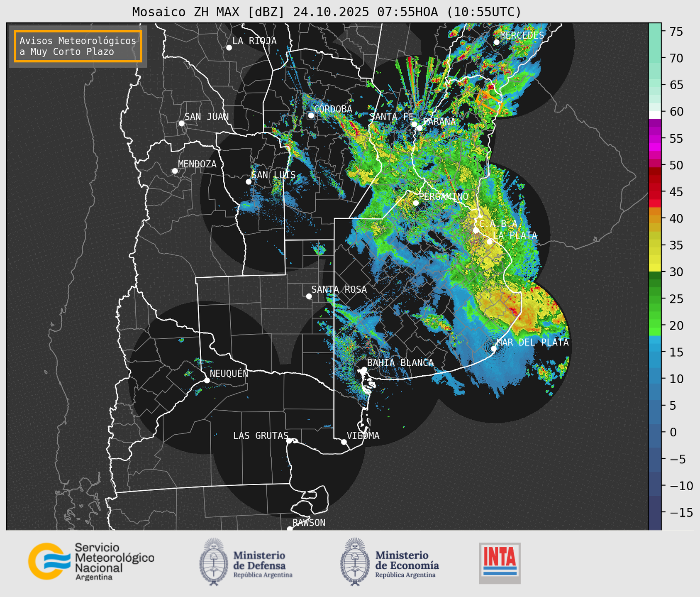This screenshot has width=700, height=597.
Task: Click the Avisos Meteorológicos a Muy Corto Plazo box
Action: click(x=78, y=46)
